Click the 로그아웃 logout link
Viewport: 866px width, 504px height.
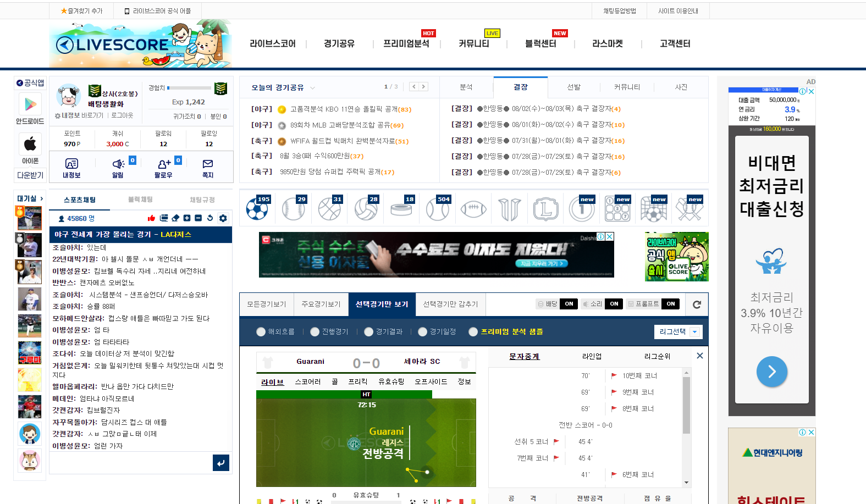pos(122,115)
